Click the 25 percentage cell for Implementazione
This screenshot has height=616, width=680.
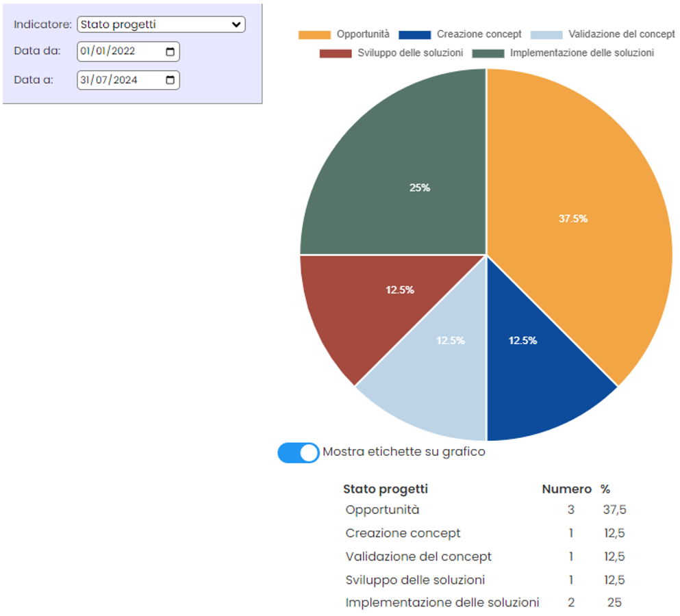[614, 602]
